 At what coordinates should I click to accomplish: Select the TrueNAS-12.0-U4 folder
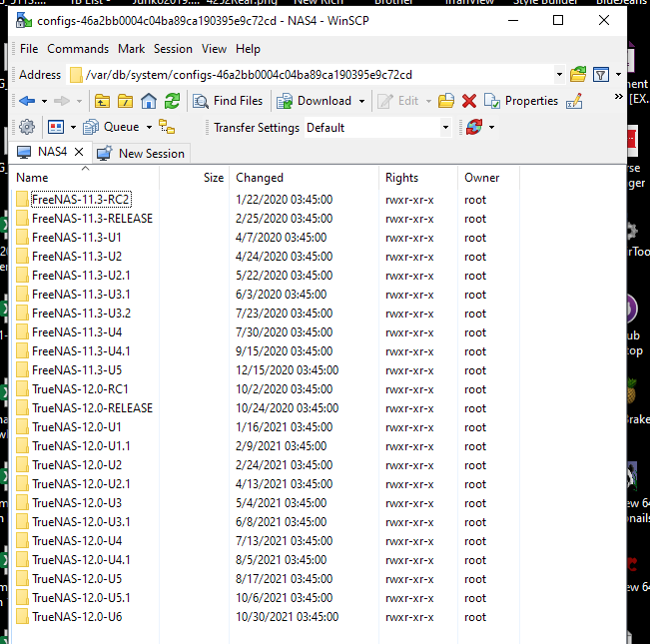point(77,541)
